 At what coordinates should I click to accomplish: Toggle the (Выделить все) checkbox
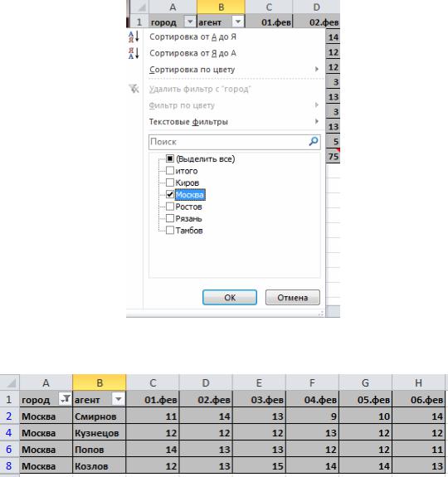point(170,158)
